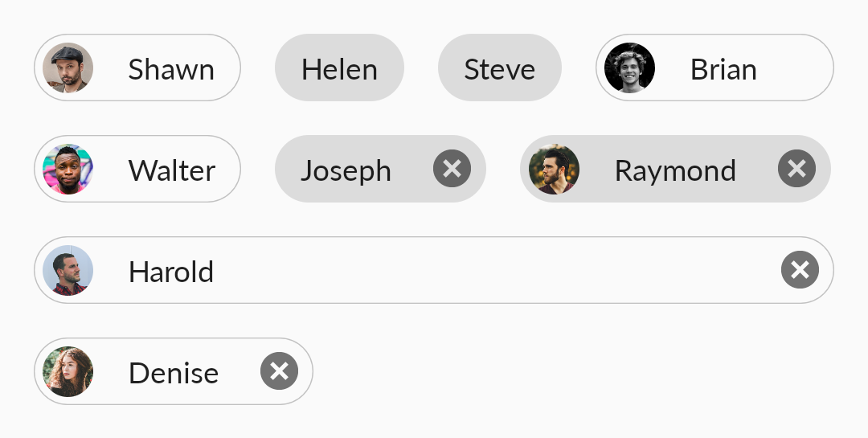Choose the Brian name label
868x438 pixels.
coord(723,70)
